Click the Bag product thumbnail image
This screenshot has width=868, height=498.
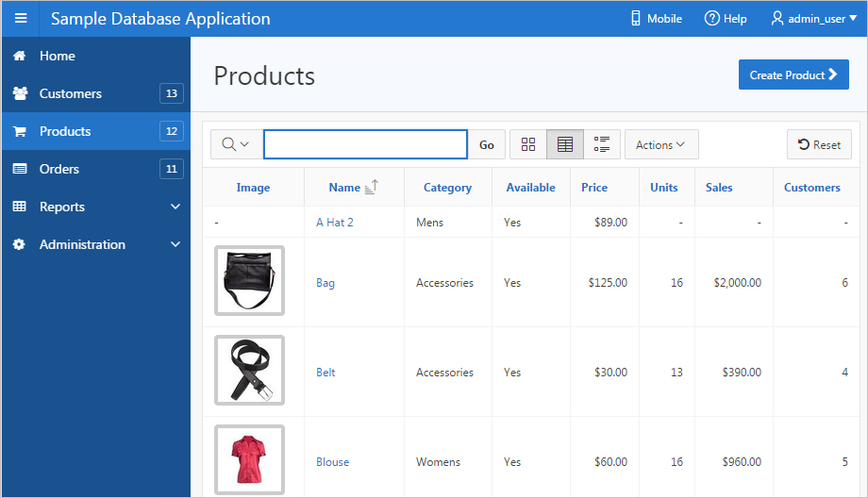[x=249, y=280]
